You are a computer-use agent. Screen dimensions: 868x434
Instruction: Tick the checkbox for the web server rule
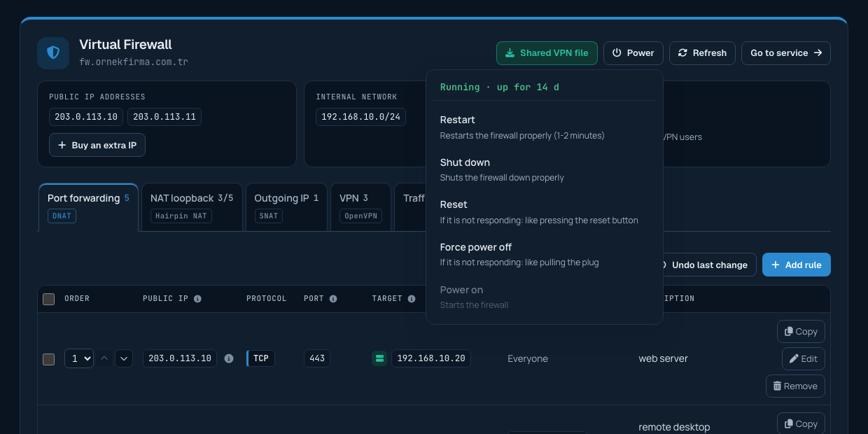[49, 359]
